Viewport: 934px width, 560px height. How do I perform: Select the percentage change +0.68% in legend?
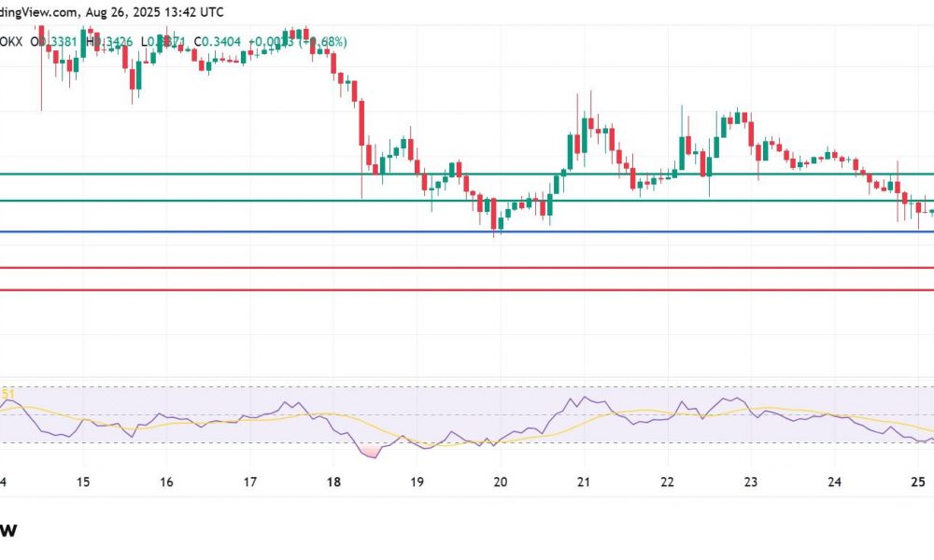[322, 40]
